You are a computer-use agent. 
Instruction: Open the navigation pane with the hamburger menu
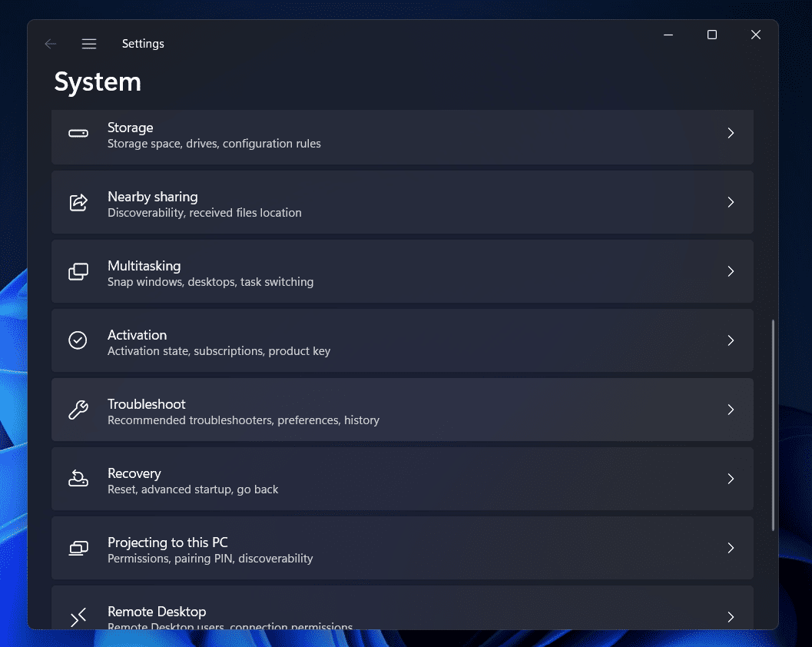89,44
